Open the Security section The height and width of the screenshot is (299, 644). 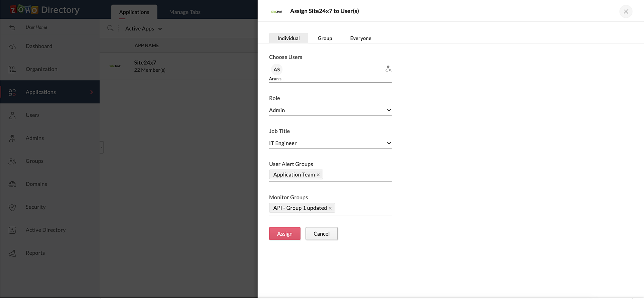point(35,207)
